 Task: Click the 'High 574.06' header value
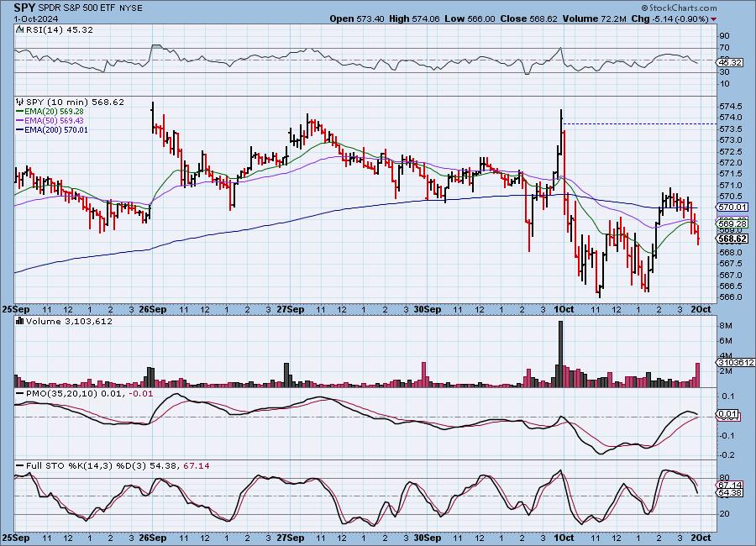click(414, 18)
